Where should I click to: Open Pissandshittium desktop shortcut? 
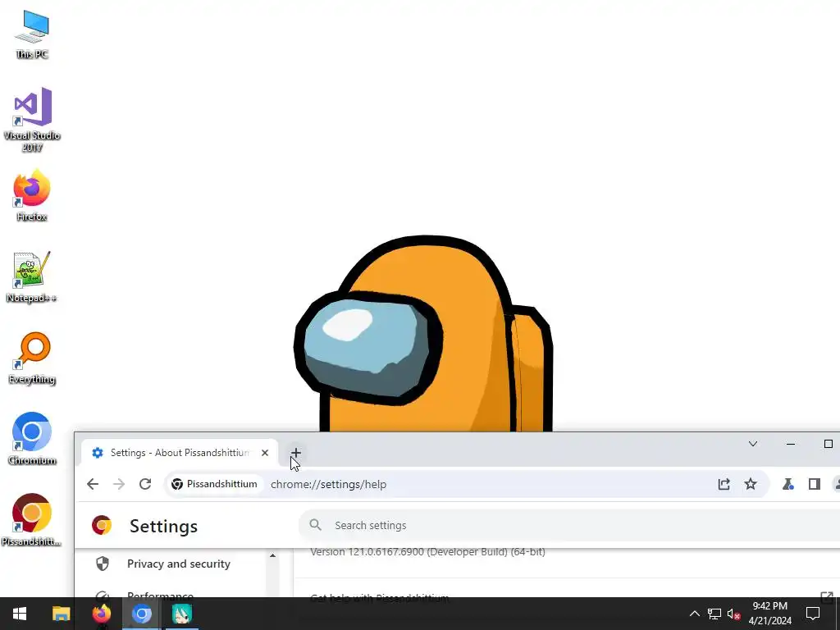click(32, 520)
